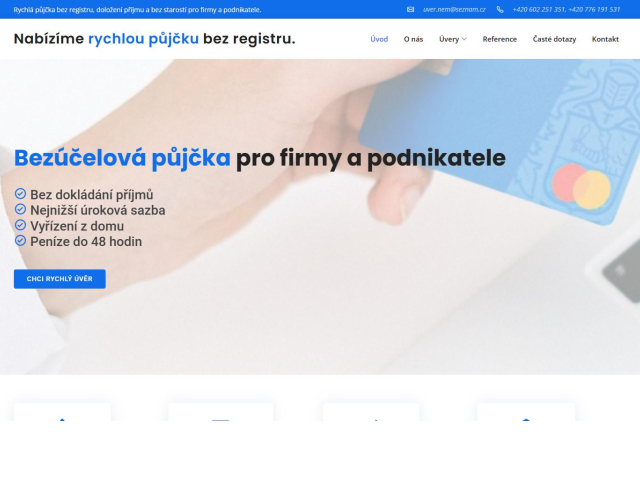Open the Reference menu link
Image resolution: width=640 pixels, height=480 pixels.
tap(500, 39)
